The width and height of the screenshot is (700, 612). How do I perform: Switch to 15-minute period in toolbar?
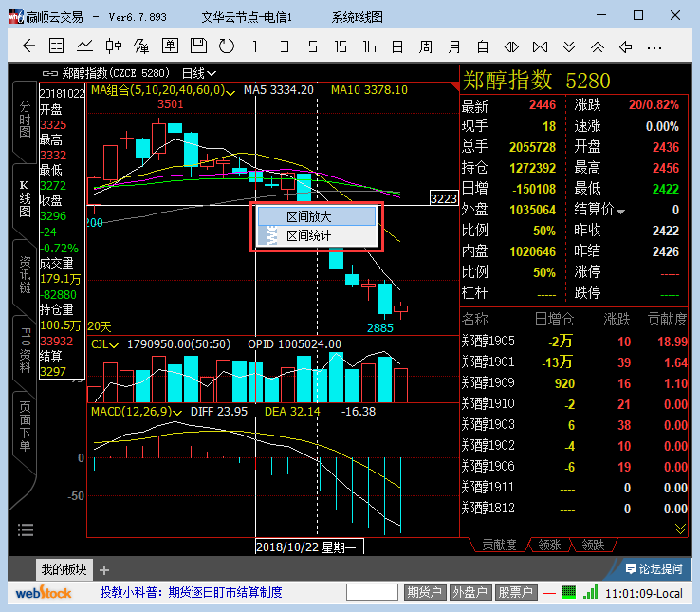click(341, 46)
